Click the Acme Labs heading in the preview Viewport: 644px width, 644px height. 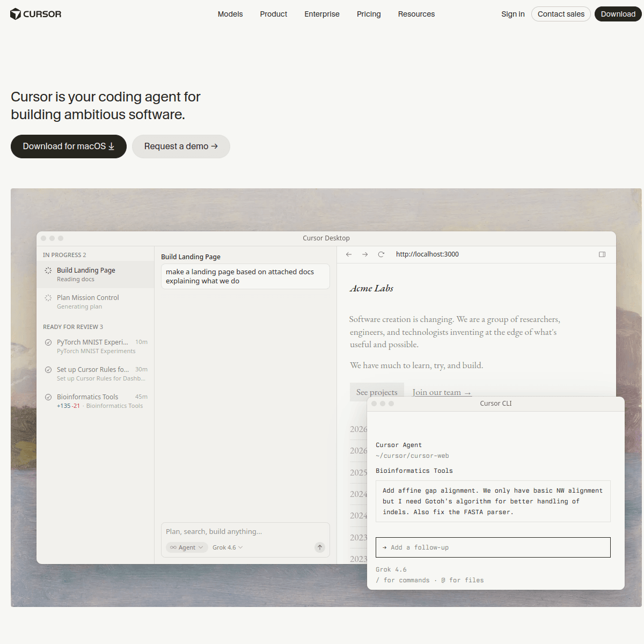(371, 288)
